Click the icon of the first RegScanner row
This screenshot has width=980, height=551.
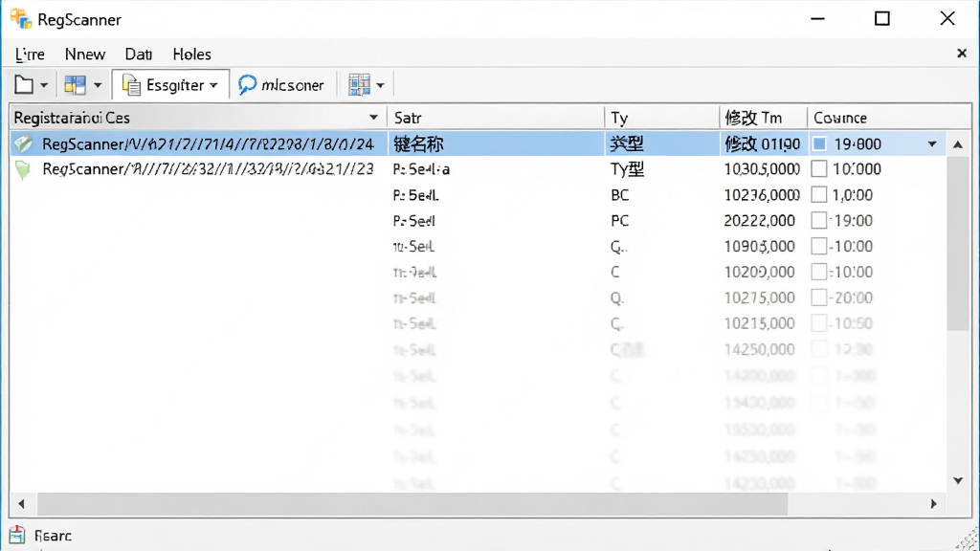[23, 143]
